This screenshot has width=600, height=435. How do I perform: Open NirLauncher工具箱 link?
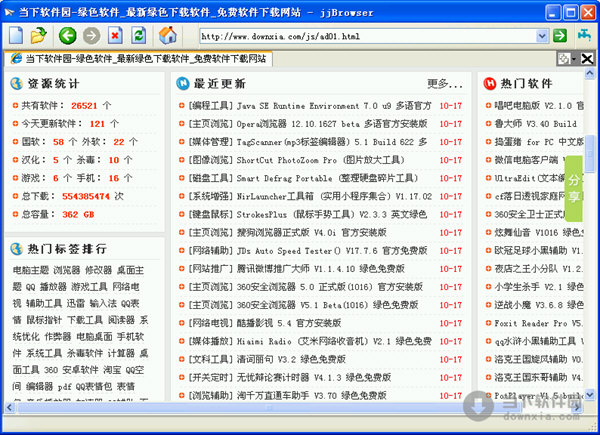pos(334,196)
